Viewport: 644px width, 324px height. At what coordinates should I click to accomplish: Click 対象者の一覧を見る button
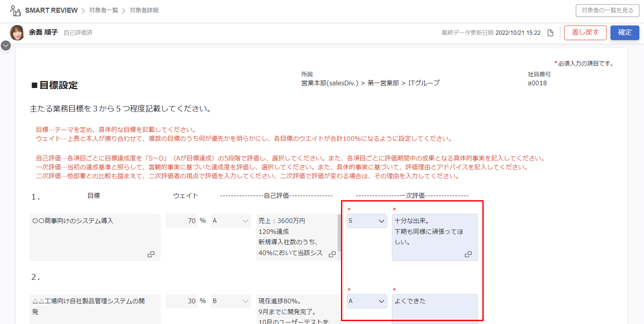click(607, 10)
